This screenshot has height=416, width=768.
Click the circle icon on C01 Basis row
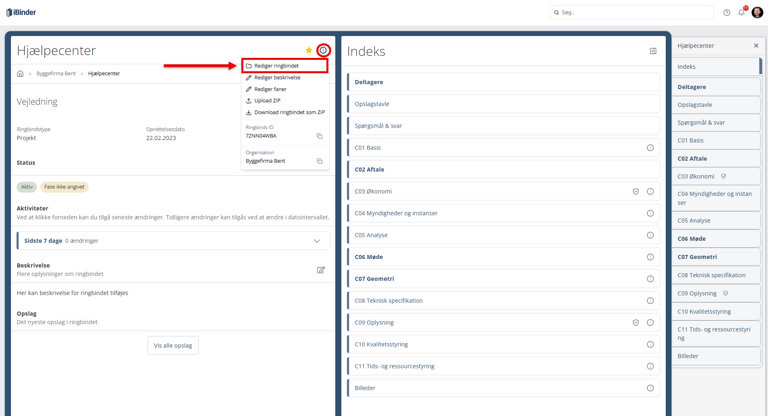(x=650, y=147)
